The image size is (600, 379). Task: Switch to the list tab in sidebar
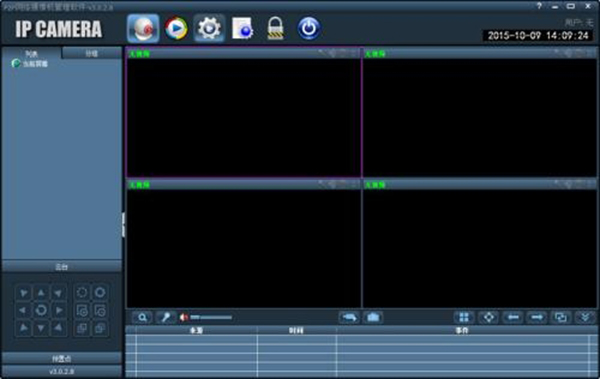[31, 53]
